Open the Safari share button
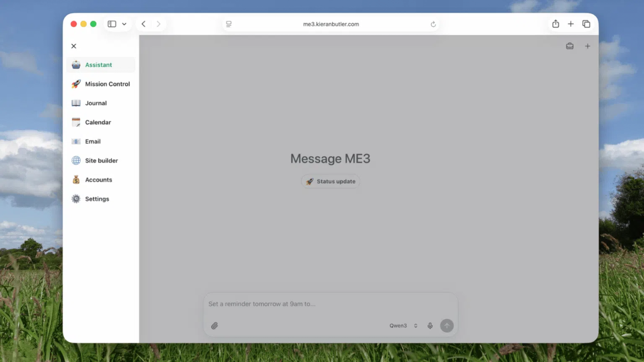Screen dimensions: 644x362 click(556, 24)
